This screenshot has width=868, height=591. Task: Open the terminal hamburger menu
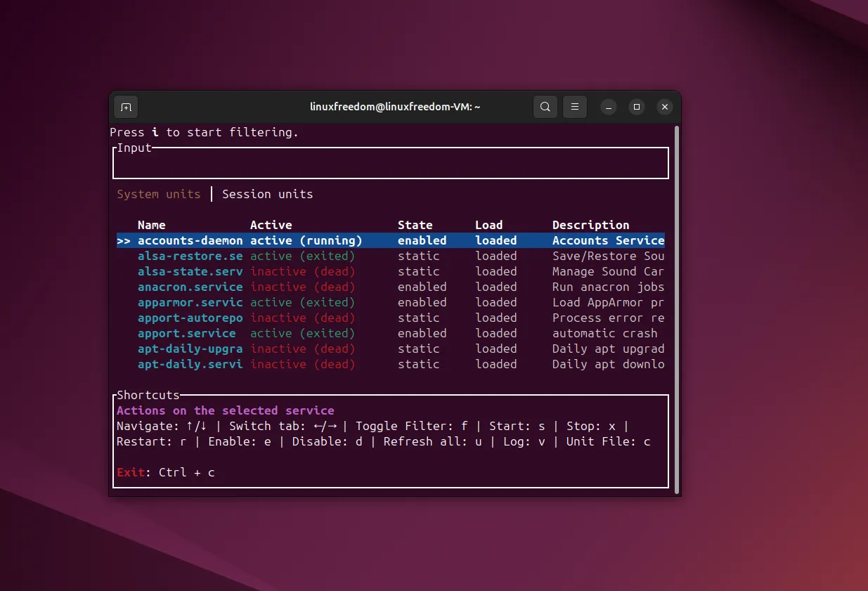coord(575,107)
